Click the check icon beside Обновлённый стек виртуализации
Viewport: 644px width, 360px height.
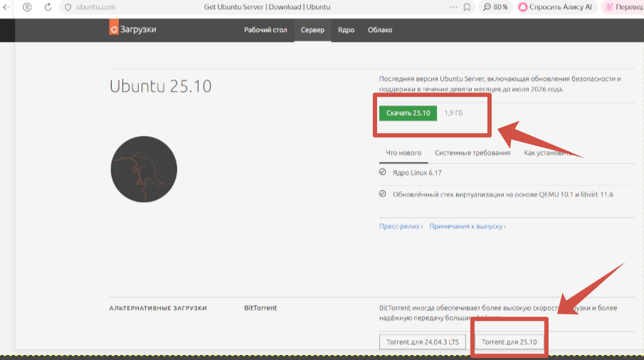pyautogui.click(x=382, y=194)
